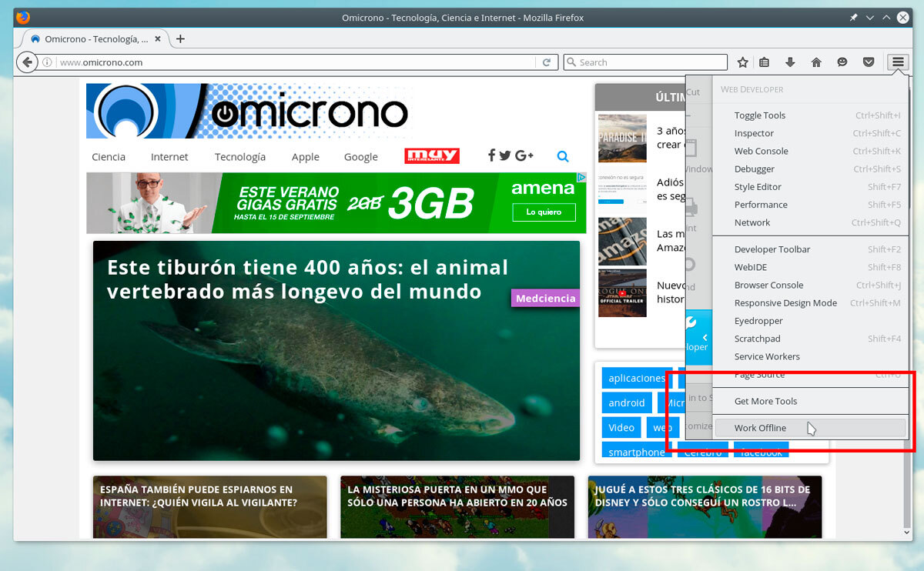Choose Web Console in the developer menu
This screenshot has height=571, width=924.
(761, 151)
